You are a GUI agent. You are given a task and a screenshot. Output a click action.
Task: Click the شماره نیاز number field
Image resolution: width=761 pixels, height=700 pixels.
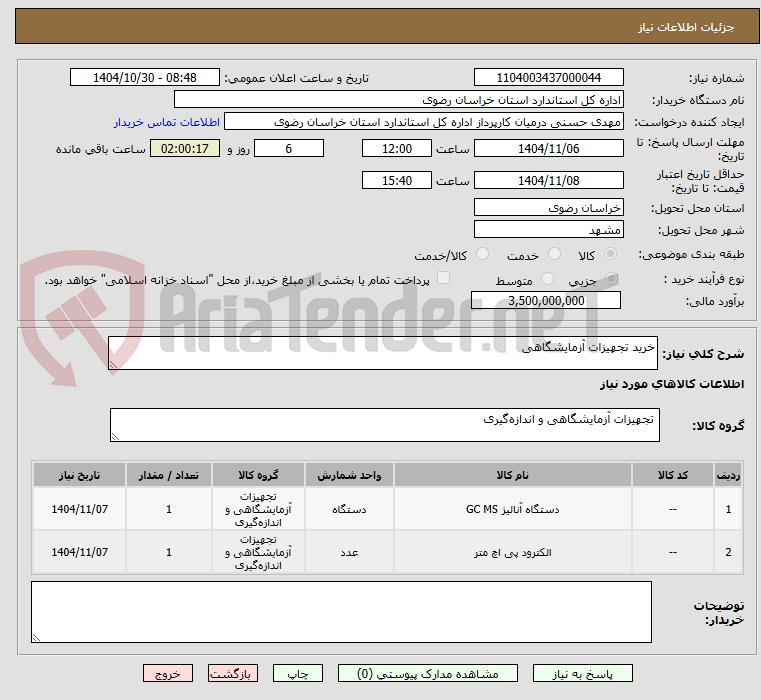pyautogui.click(x=548, y=77)
